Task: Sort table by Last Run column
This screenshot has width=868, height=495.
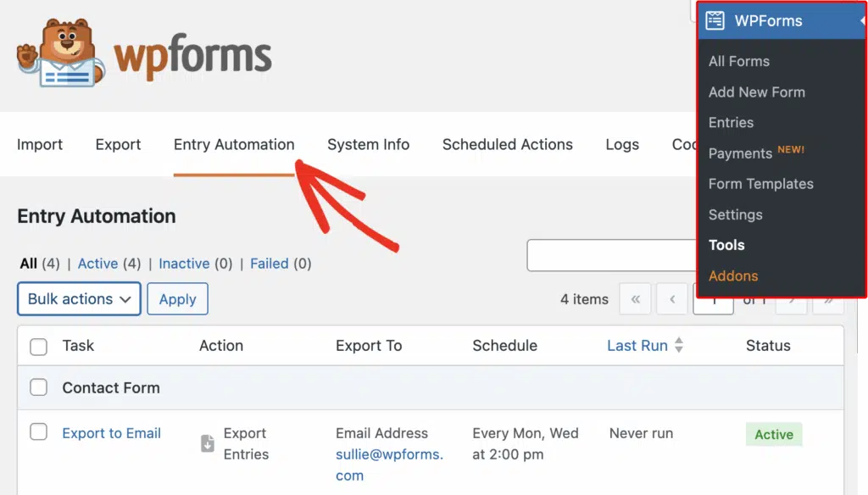Action: pos(637,346)
